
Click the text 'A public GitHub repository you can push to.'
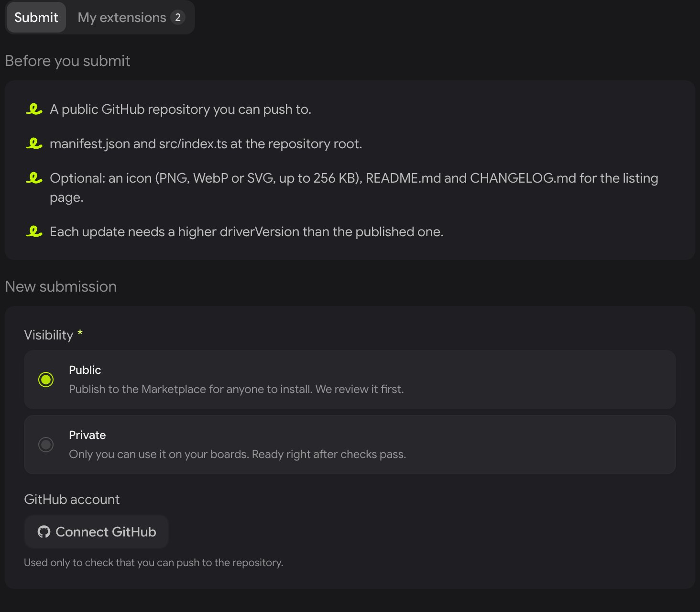[180, 109]
